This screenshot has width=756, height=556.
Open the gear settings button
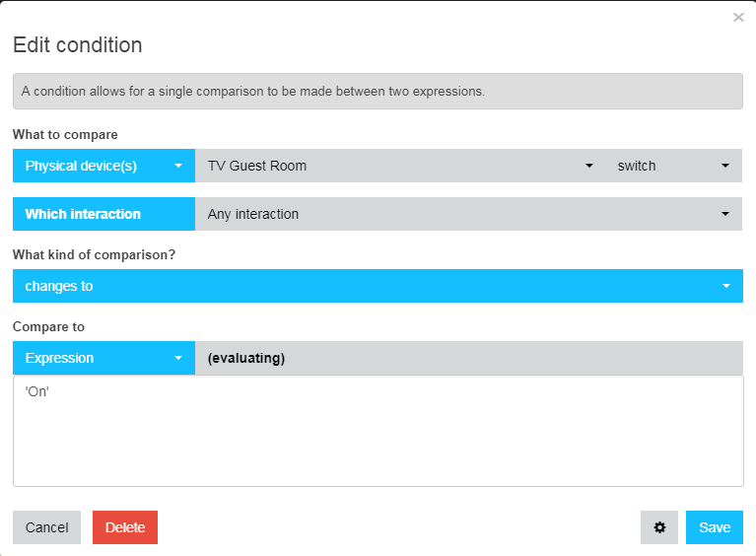[659, 527]
